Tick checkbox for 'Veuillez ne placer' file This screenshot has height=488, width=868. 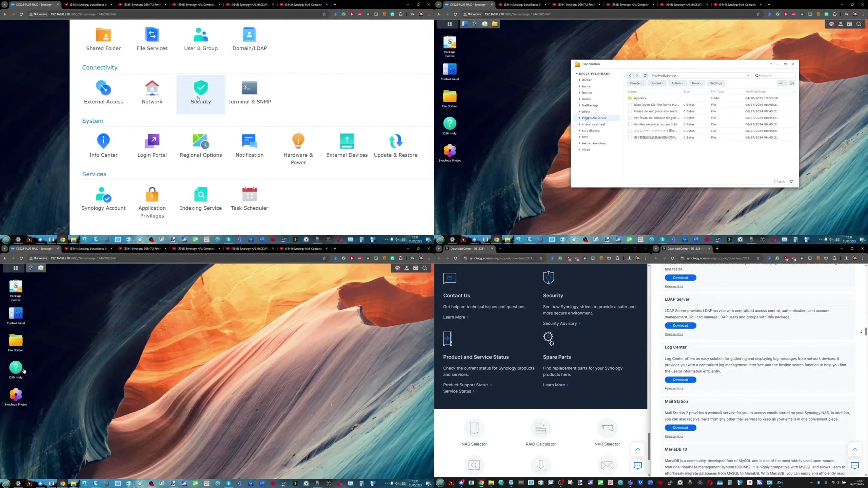(x=630, y=124)
